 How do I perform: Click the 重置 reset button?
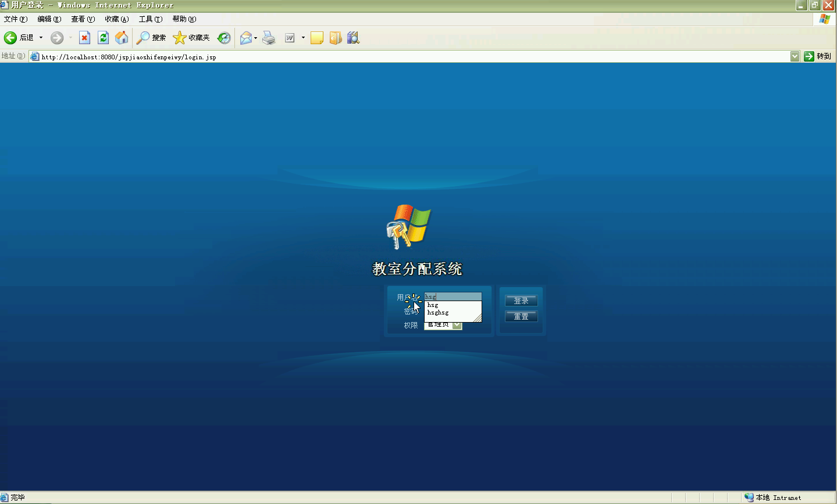pos(521,316)
